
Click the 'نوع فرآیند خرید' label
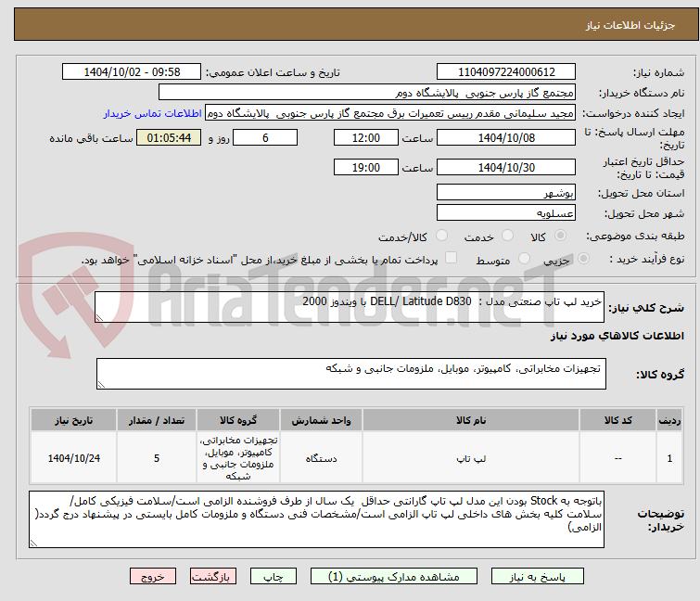tap(647, 259)
